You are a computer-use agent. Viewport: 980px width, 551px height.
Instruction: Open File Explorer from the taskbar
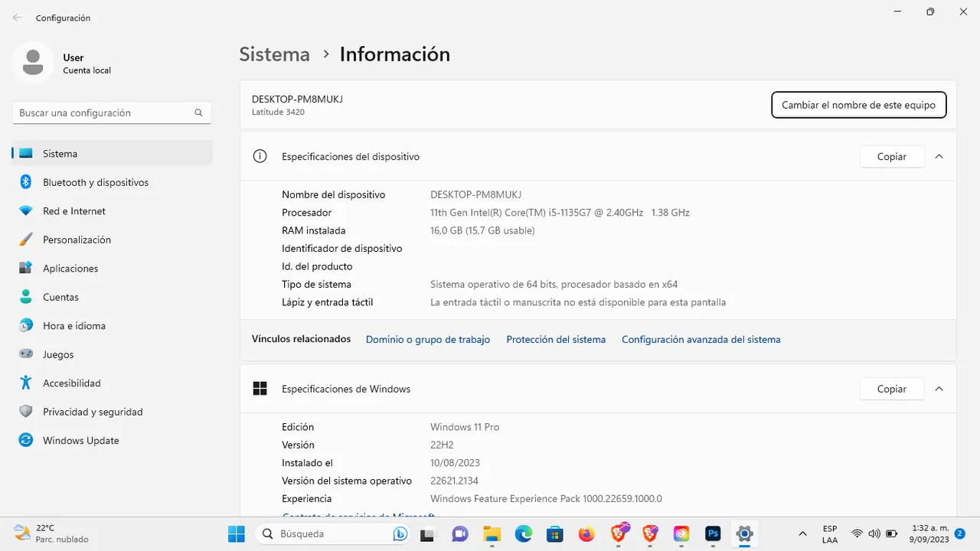[492, 533]
